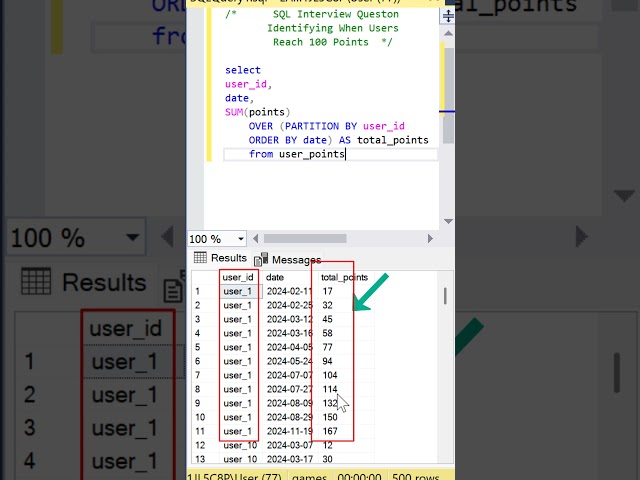Viewport: 640px width, 480px height.
Task: Click the 'SUM(points)' line in the query
Action: click(x=258, y=112)
